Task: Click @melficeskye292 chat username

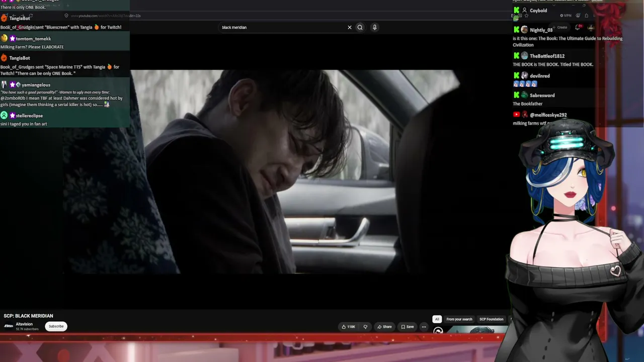Action: point(548,115)
